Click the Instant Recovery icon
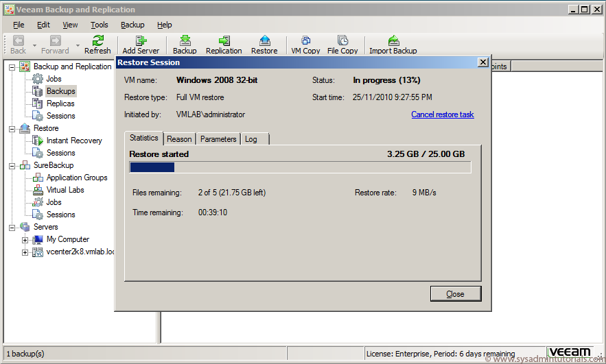The height and width of the screenshot is (364, 606). coord(38,141)
